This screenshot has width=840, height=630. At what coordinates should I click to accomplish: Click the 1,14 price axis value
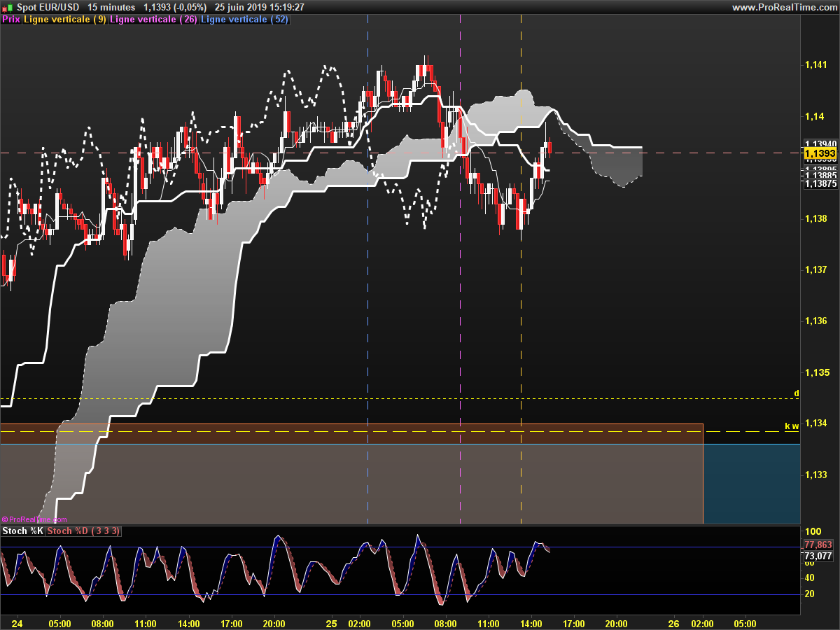point(813,116)
